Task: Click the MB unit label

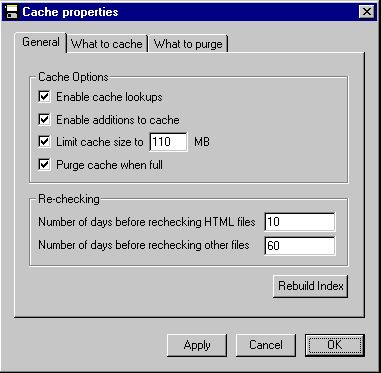Action: point(202,142)
